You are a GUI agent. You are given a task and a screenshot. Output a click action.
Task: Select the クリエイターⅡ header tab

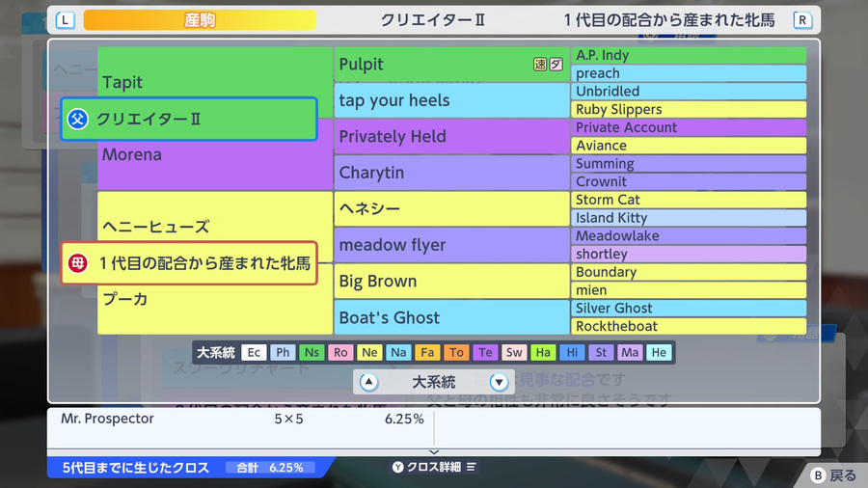click(x=433, y=20)
